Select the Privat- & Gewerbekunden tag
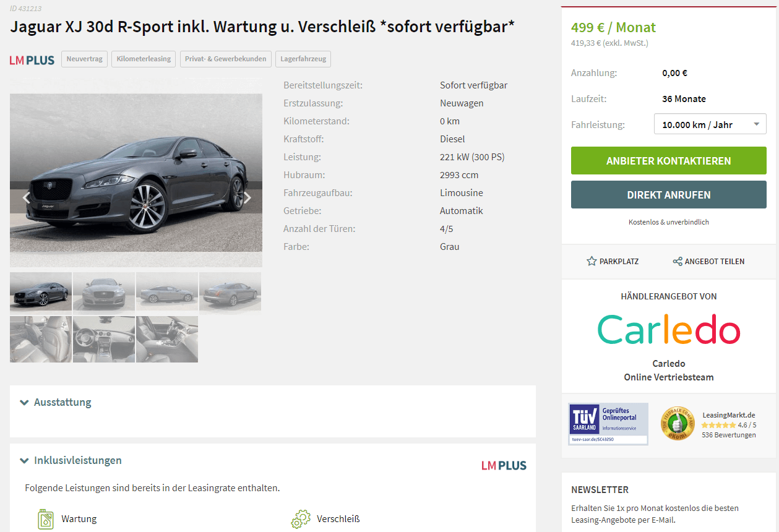The width and height of the screenshot is (779, 532). [225, 59]
